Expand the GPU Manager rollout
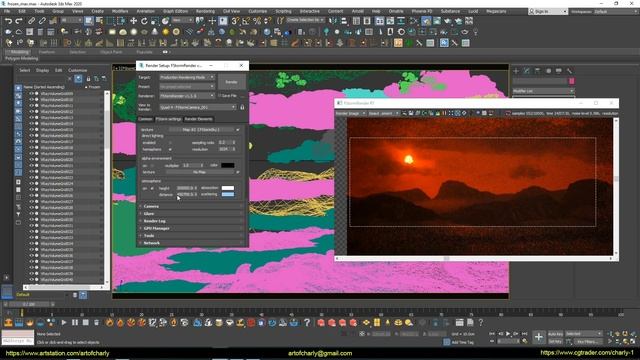The height and width of the screenshot is (360, 640). tap(191, 229)
